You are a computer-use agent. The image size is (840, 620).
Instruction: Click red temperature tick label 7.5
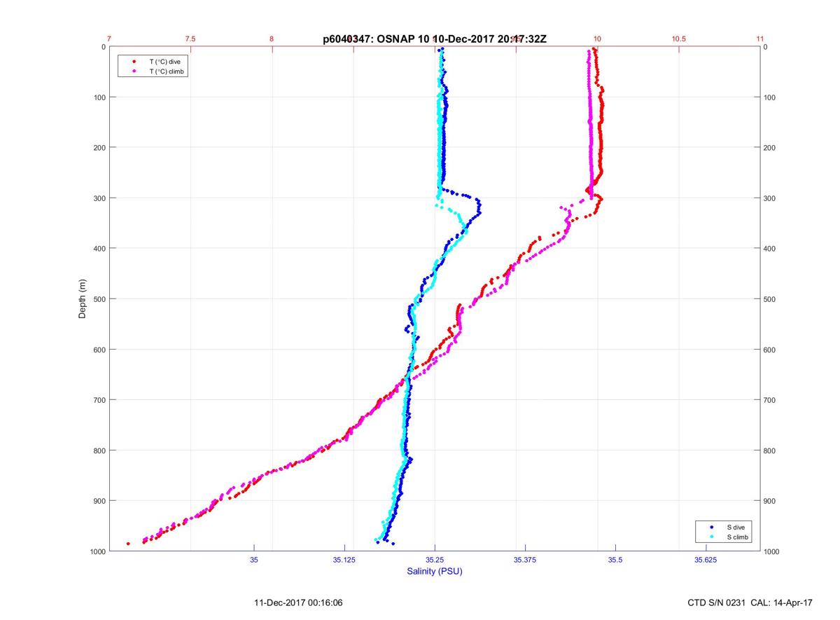point(190,39)
